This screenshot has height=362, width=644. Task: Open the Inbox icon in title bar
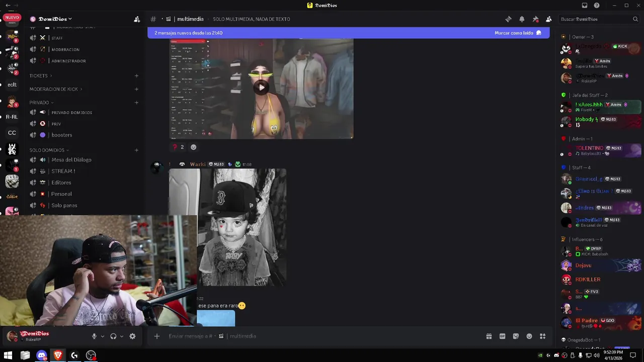[584, 6]
